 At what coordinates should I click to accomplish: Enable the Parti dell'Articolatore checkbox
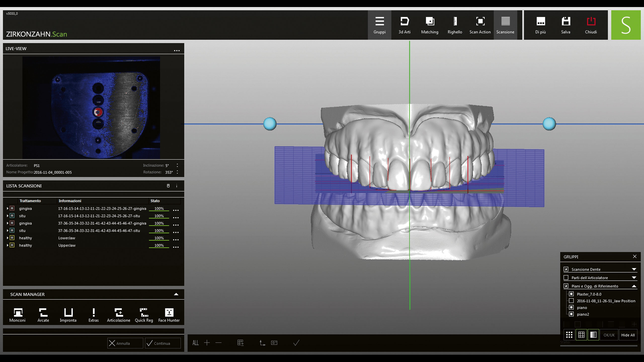pyautogui.click(x=566, y=278)
